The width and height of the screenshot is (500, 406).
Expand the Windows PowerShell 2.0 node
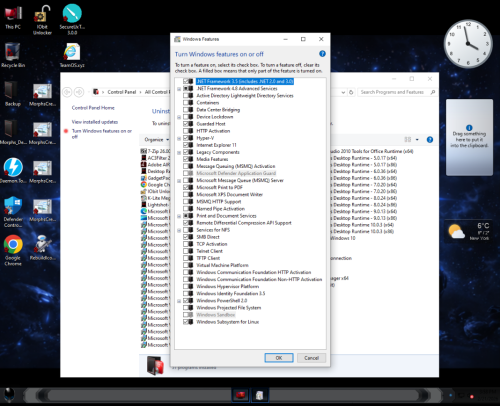pyautogui.click(x=179, y=301)
